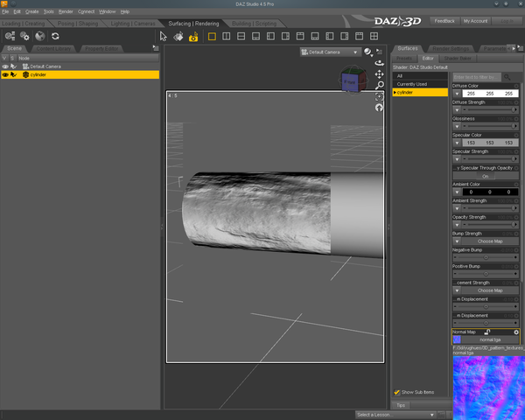Viewport: 525px width, 420px height.
Task: Open the Default Camera viewport dropdown
Action: [329, 52]
